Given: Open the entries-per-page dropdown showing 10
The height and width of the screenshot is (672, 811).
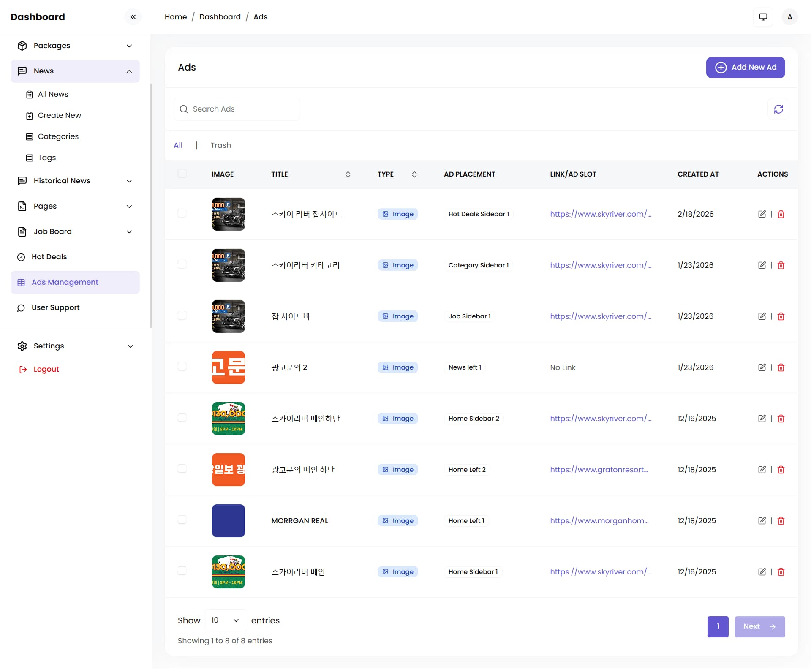Looking at the screenshot, I should pos(226,620).
